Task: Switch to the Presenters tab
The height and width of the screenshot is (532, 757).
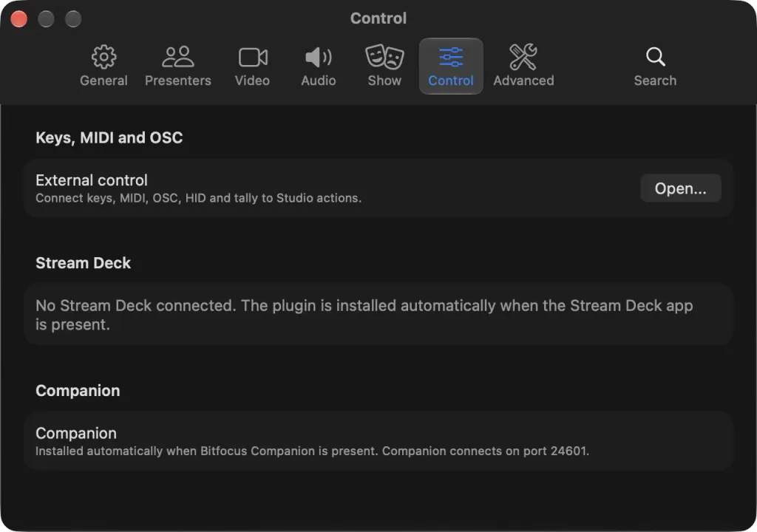Action: (x=177, y=66)
